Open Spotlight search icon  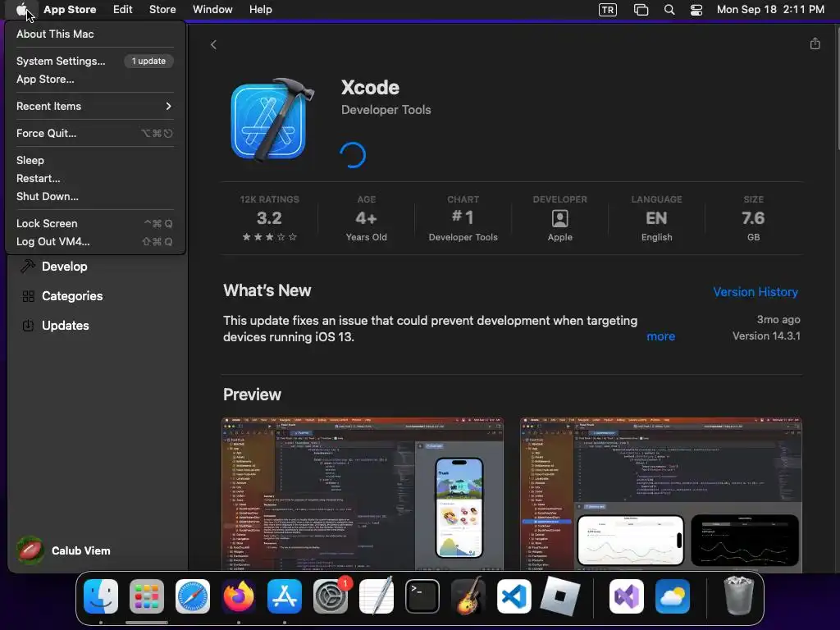pos(669,10)
